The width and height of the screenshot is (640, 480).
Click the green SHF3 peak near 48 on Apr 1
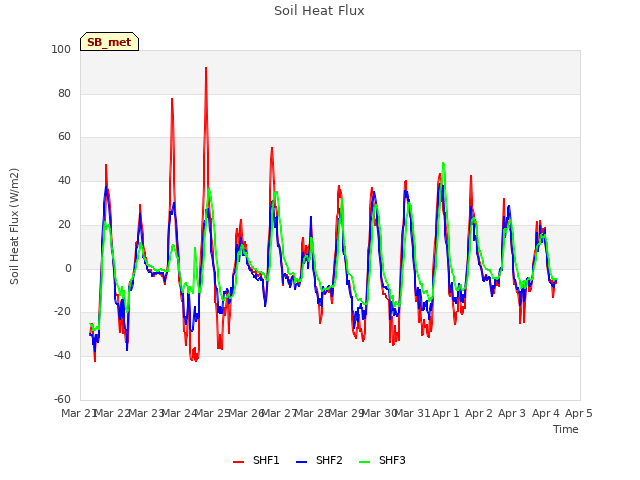[443, 163]
